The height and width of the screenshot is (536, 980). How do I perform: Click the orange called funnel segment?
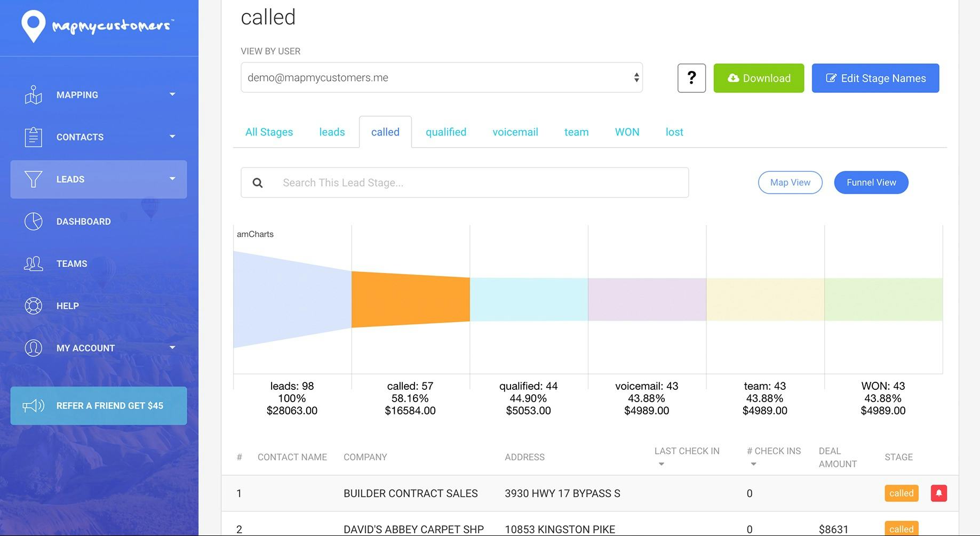point(410,299)
